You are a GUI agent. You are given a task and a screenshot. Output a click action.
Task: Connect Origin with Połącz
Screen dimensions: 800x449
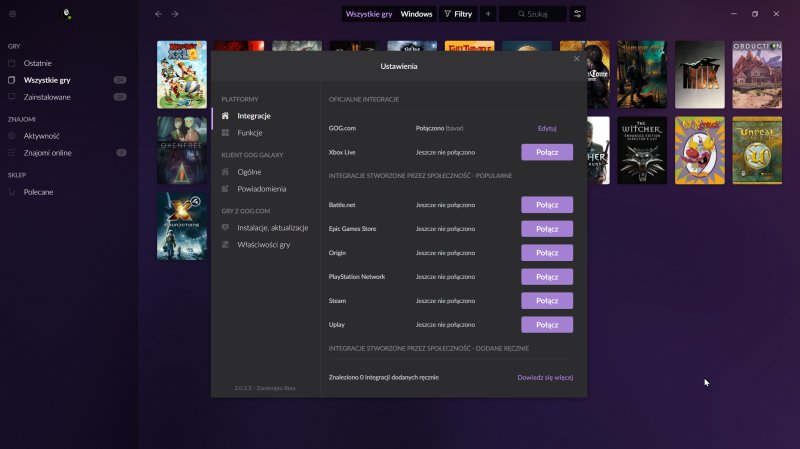[547, 253]
